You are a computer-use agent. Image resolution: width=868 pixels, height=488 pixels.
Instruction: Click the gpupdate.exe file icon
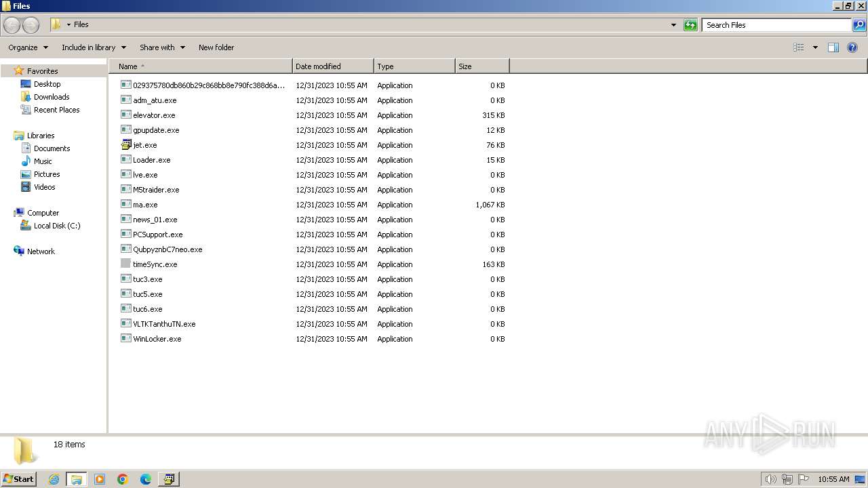pyautogui.click(x=125, y=129)
